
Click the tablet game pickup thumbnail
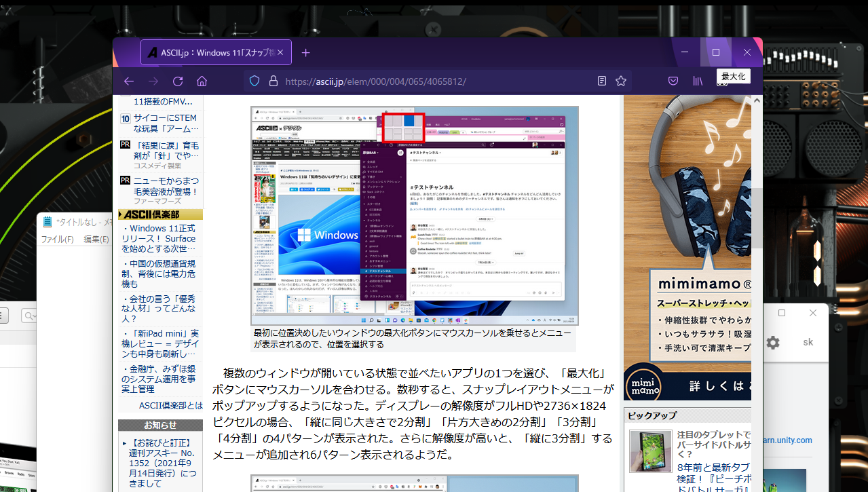coord(650,451)
